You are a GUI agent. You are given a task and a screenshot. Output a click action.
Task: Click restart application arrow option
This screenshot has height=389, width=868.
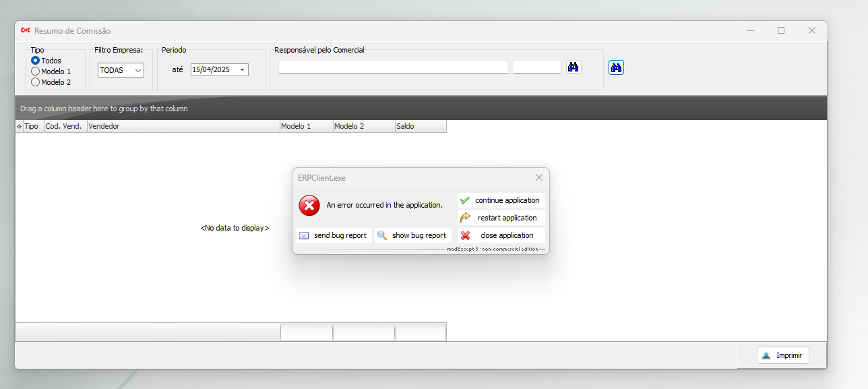(x=501, y=218)
